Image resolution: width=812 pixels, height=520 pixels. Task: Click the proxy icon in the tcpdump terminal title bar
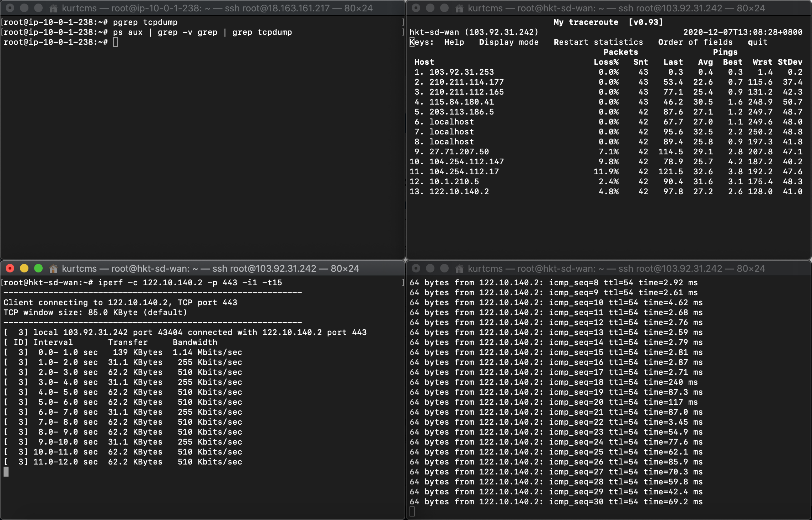53,8
